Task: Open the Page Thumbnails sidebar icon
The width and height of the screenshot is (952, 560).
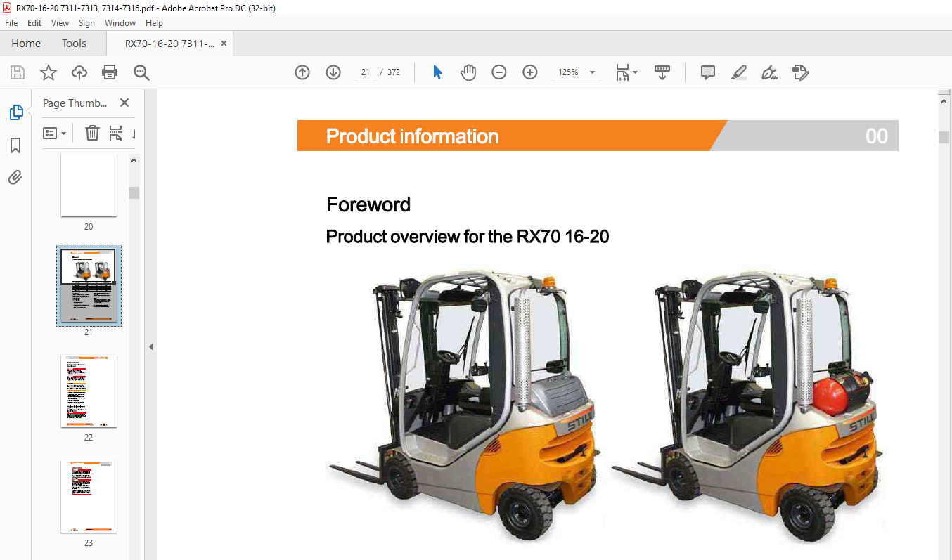Action: pos(15,112)
